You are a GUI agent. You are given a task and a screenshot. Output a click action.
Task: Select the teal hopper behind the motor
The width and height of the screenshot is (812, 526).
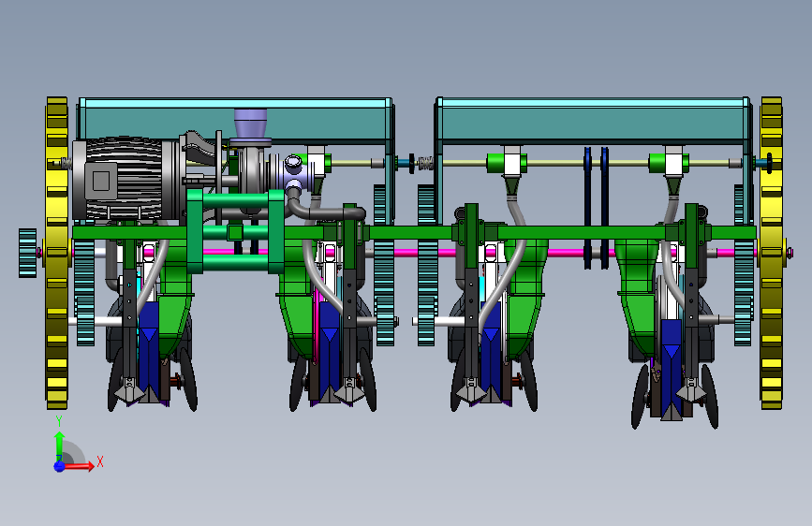pyautogui.click(x=236, y=120)
